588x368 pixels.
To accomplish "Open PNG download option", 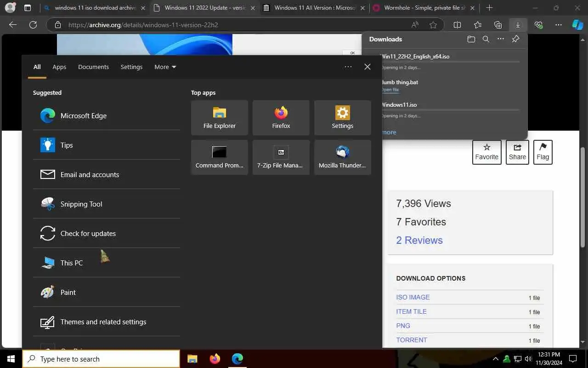I will 403,326.
